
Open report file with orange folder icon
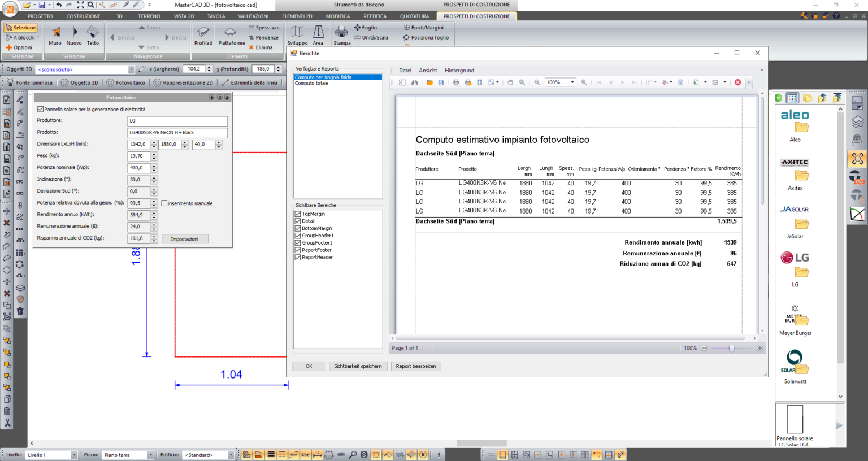429,82
